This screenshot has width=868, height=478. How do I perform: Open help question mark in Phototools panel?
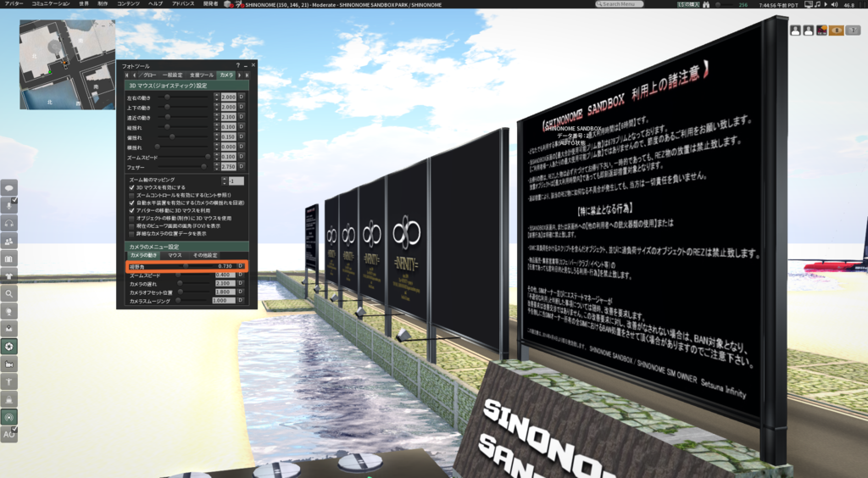[x=238, y=66]
